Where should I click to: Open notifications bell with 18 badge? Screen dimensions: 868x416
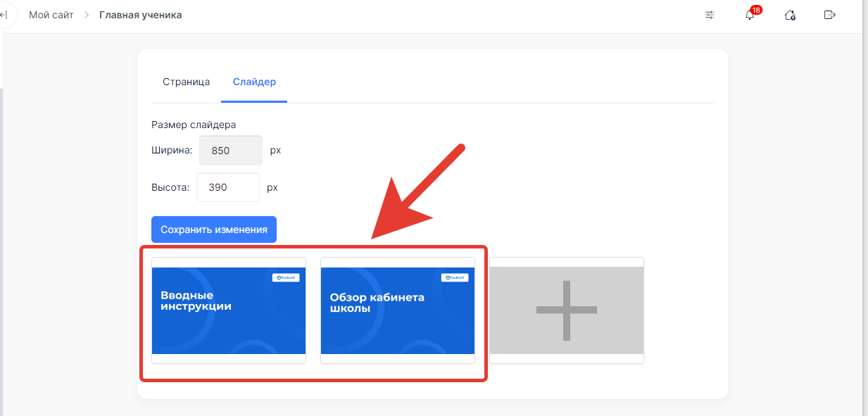pos(750,15)
